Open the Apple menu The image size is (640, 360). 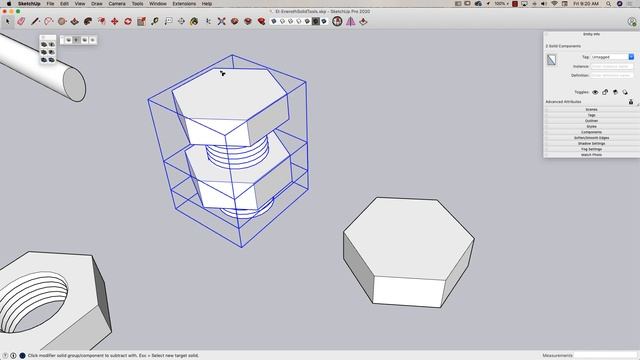(x=9, y=4)
